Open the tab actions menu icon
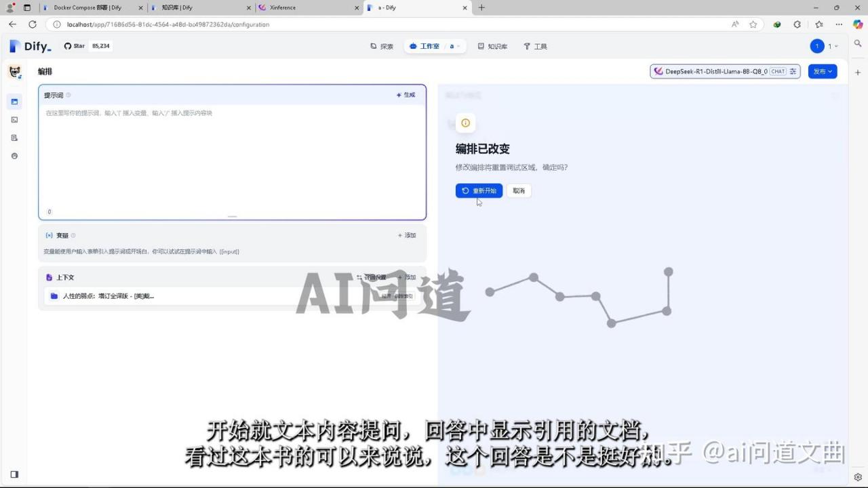The image size is (868, 488). click(x=27, y=7)
